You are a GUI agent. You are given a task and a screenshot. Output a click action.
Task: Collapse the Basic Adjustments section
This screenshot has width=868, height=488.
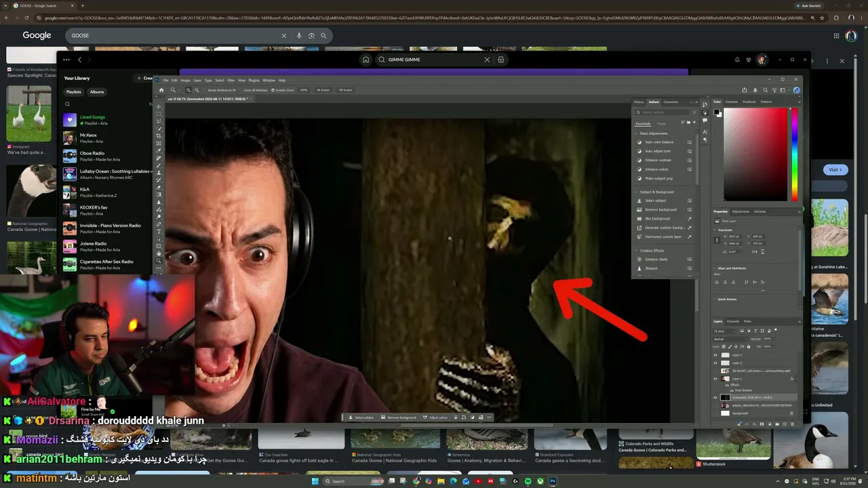pos(637,134)
